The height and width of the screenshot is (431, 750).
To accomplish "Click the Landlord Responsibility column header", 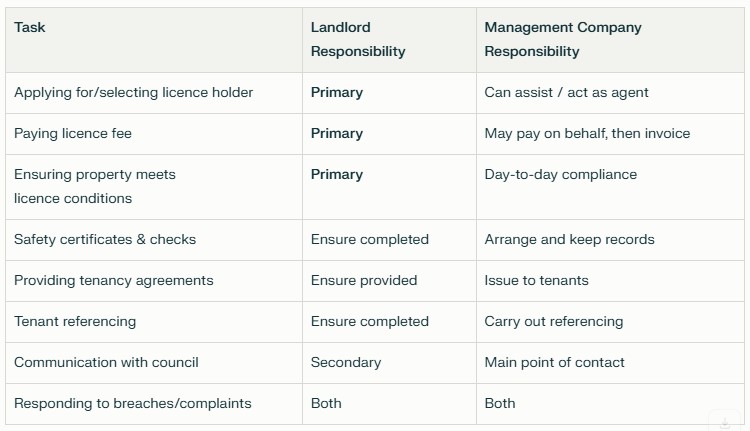I will click(358, 39).
